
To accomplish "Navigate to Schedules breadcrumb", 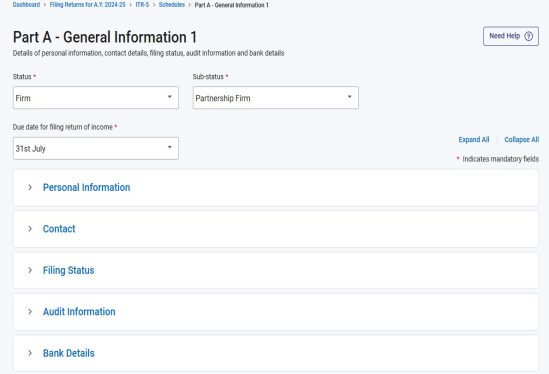I will (172, 5).
